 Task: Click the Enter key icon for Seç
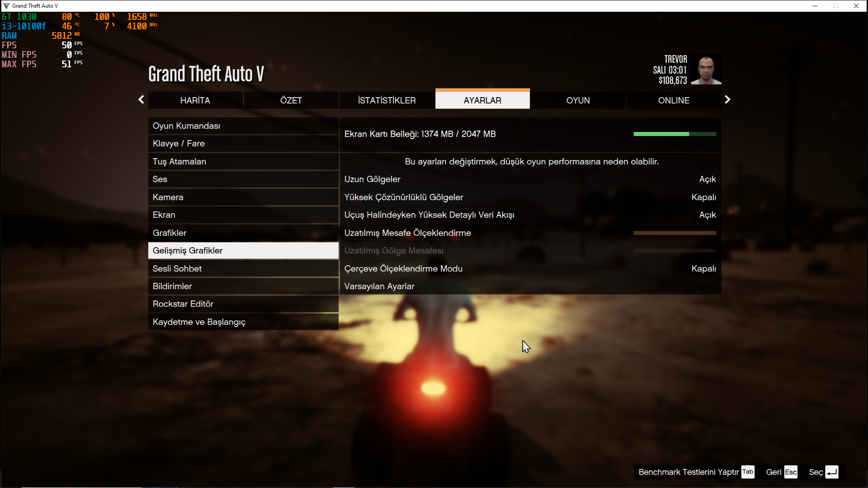point(831,472)
